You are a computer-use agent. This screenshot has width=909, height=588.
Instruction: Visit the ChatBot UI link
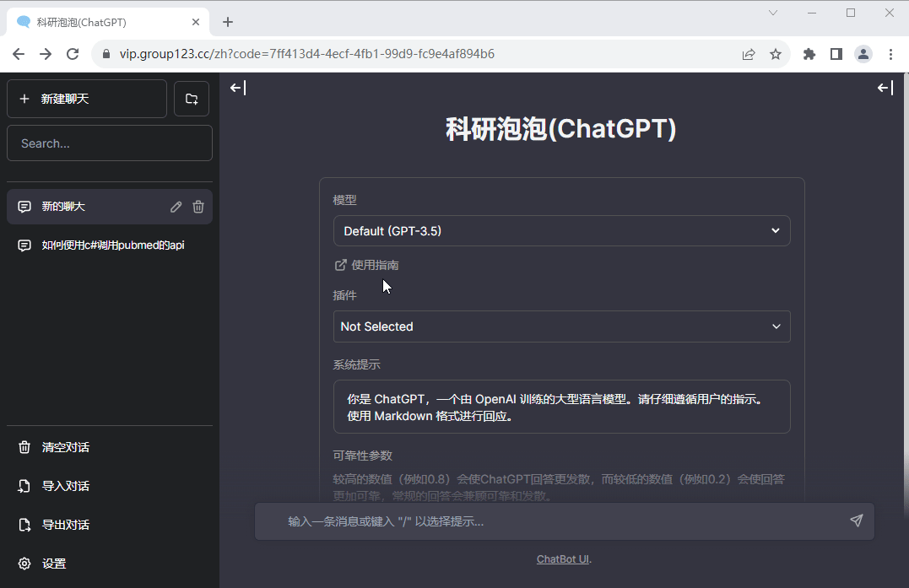pyautogui.click(x=562, y=558)
